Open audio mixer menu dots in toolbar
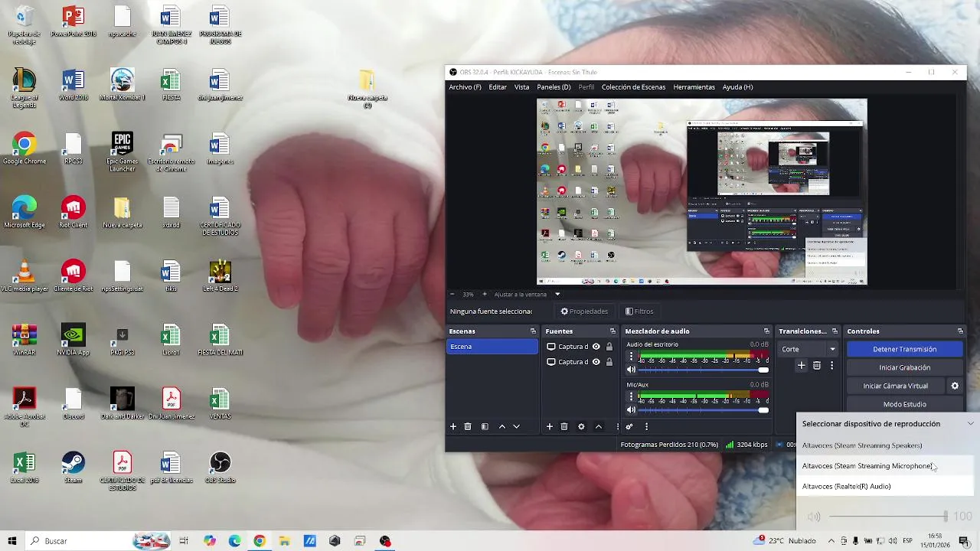 [646, 426]
